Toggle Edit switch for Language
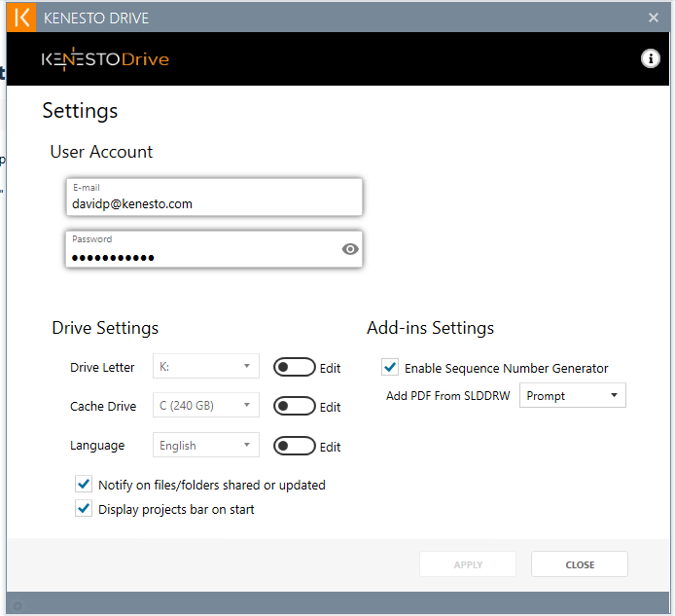Viewport: 675px width, 616px height. (x=295, y=446)
